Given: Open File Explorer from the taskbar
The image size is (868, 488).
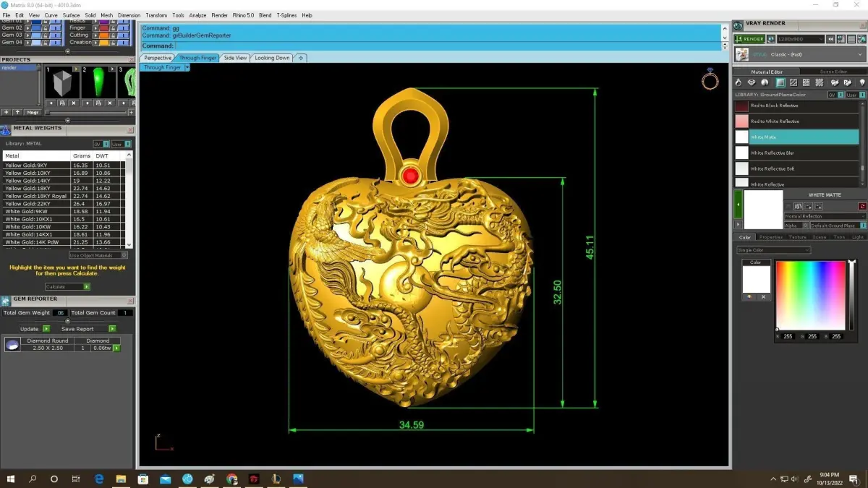Looking at the screenshot, I should coord(121,479).
